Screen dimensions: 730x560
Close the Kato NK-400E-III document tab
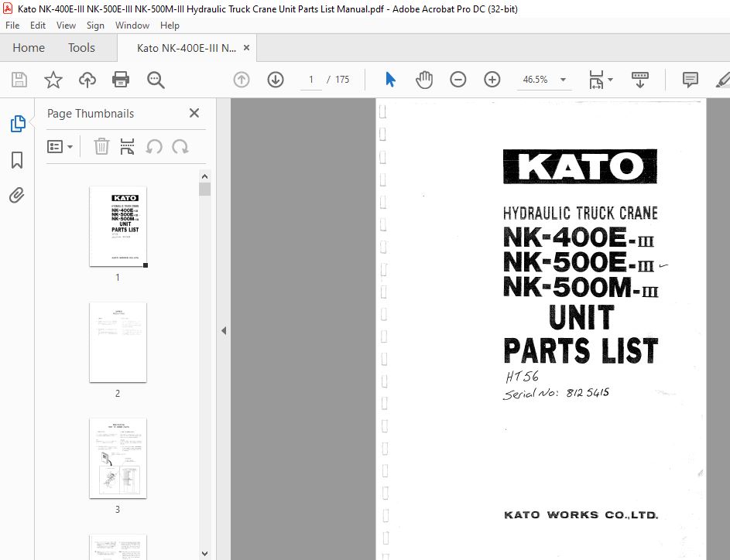tap(247, 47)
